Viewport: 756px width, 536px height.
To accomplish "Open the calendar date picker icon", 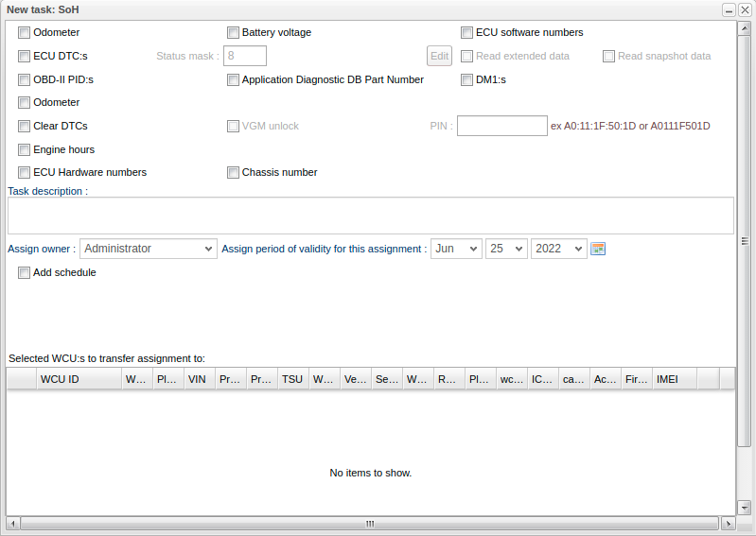I will pyautogui.click(x=597, y=249).
